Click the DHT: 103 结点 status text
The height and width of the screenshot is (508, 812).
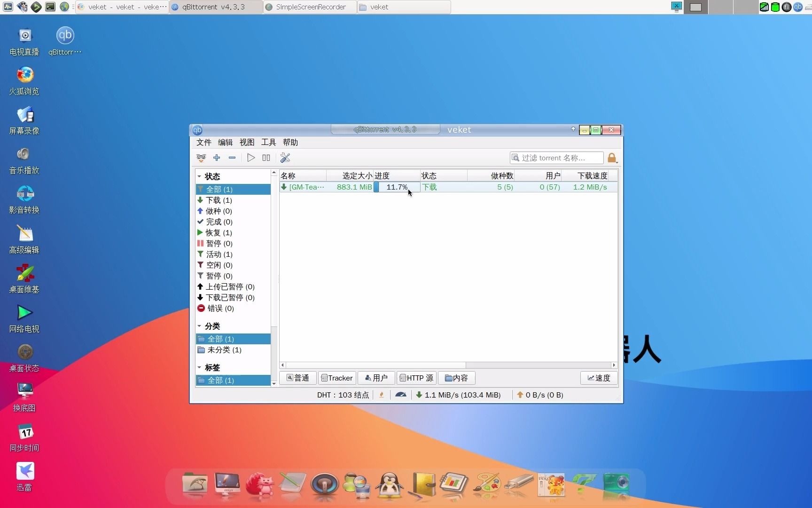pos(343,395)
